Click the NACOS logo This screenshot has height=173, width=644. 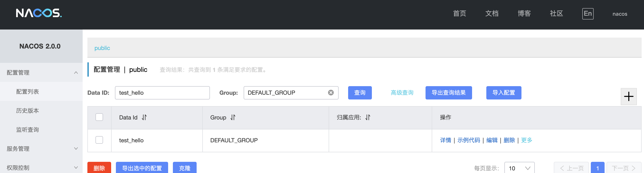[x=39, y=13]
